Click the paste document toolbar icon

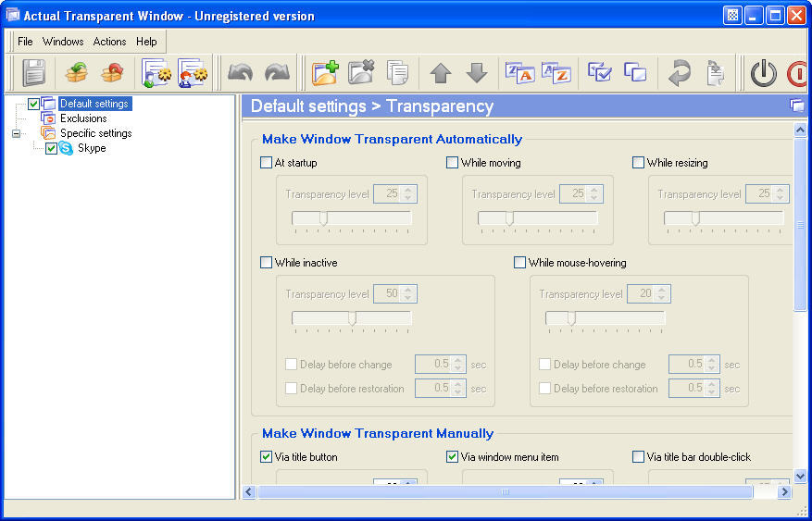(x=716, y=73)
